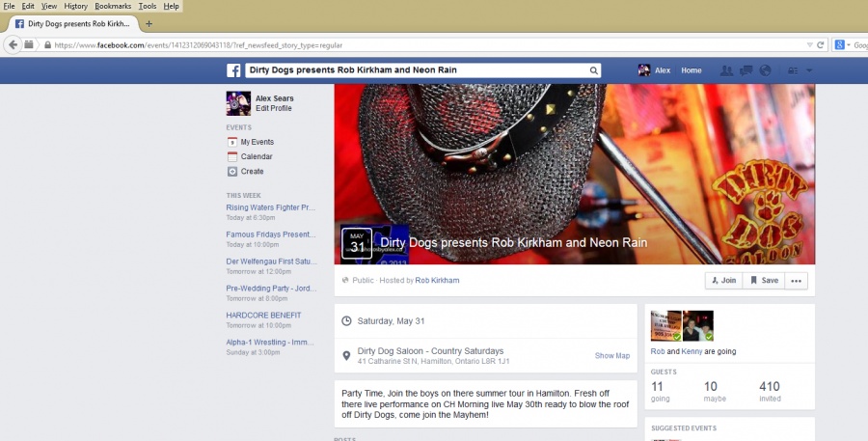Image resolution: width=868 pixels, height=441 pixels.
Task: Open the View menu
Action: (x=49, y=6)
